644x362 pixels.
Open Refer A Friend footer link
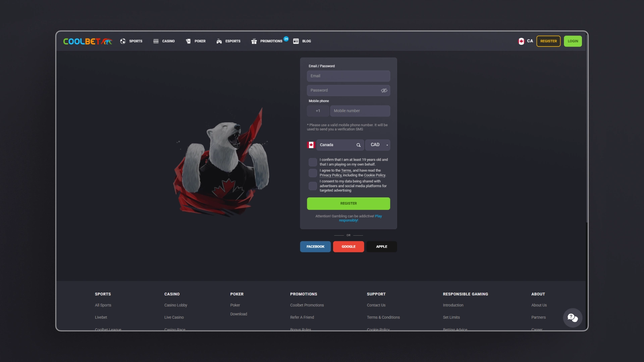[x=302, y=317]
